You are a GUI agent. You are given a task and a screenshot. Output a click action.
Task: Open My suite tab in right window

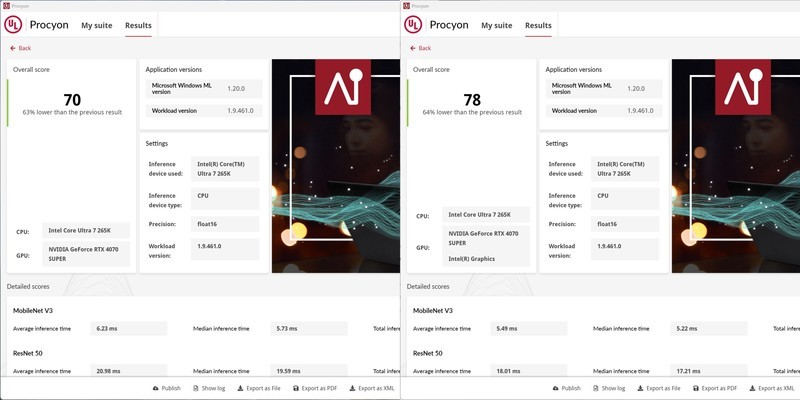(497, 25)
